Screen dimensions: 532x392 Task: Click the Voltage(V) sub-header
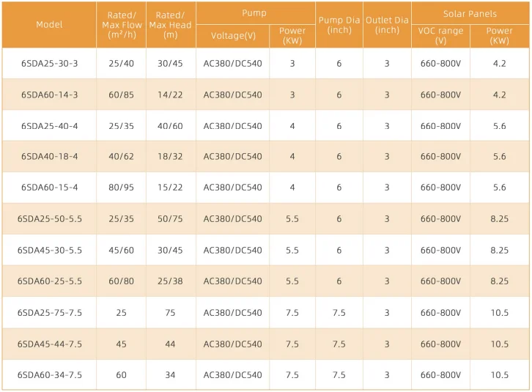(233, 36)
